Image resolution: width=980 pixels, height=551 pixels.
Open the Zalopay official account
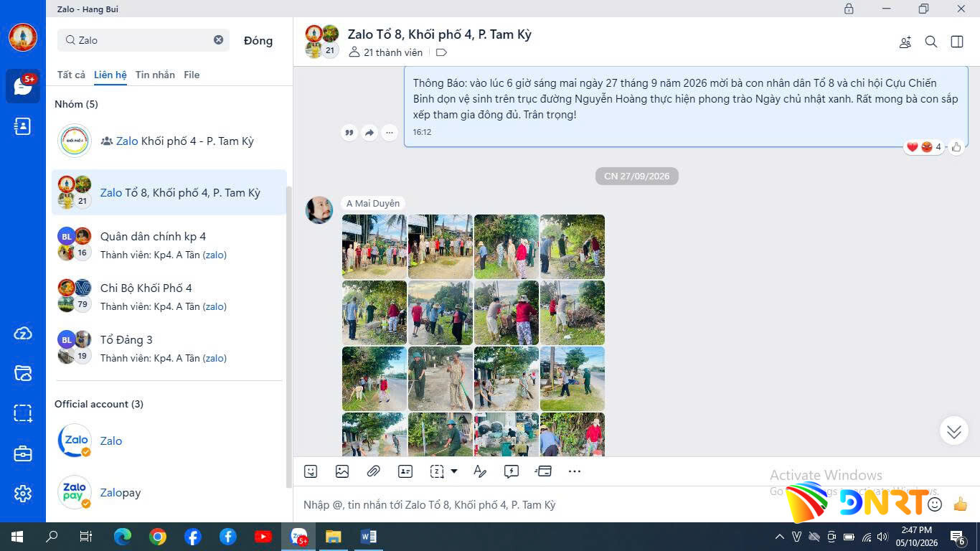click(169, 492)
